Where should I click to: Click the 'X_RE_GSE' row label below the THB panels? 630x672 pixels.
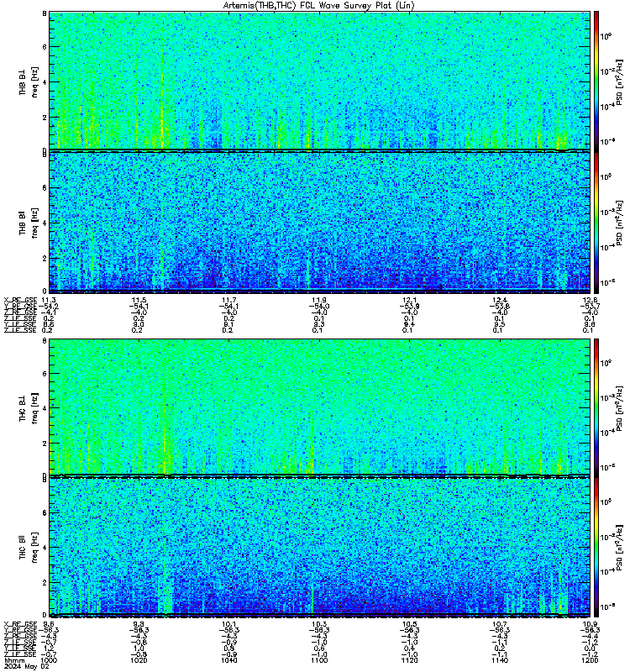pyautogui.click(x=20, y=300)
